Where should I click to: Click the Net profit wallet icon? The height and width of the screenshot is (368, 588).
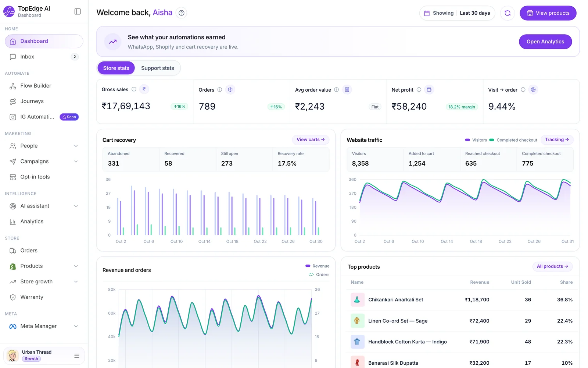coord(429,89)
